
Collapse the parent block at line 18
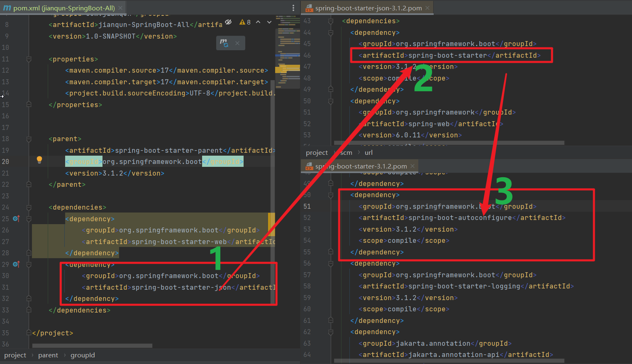29,139
